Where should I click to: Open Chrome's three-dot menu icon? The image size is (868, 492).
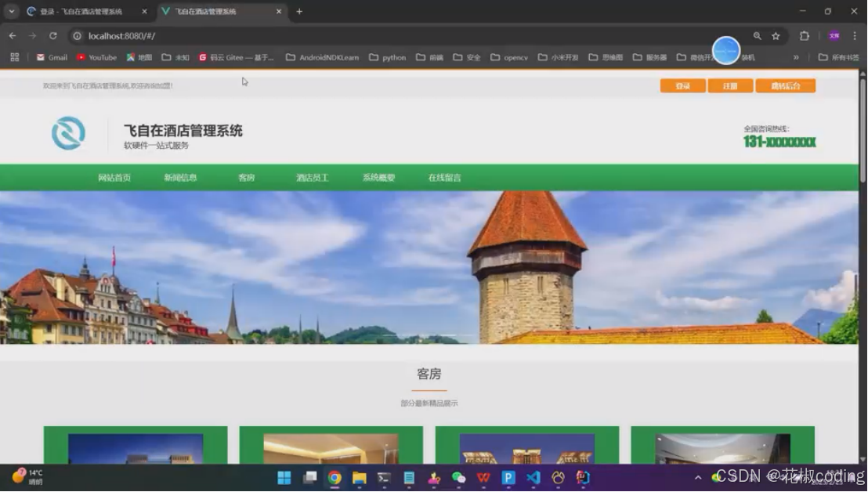pyautogui.click(x=855, y=35)
